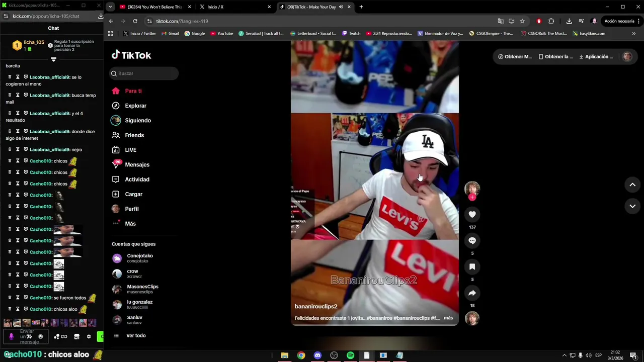Go to the previous video with up chevron

[x=632, y=185]
